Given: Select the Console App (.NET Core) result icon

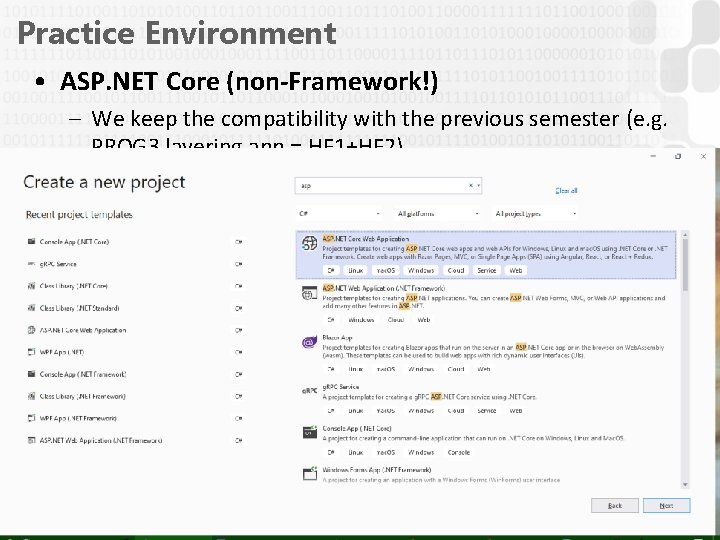Looking at the screenshot, I should click(310, 432).
